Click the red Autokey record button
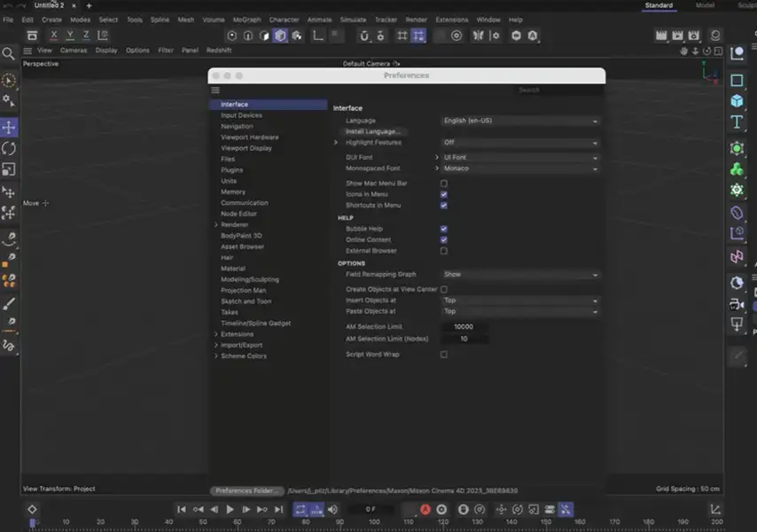The image size is (757, 532). coord(425,510)
